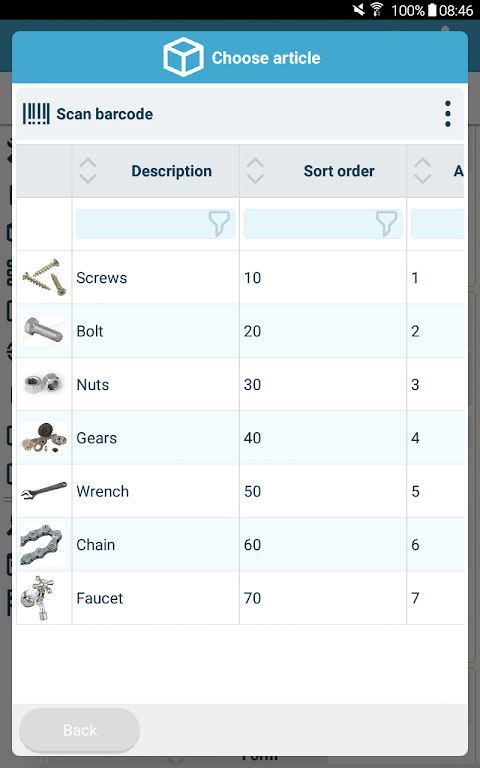Tap the Back button
Screen dimensions: 480x768
(x=80, y=730)
